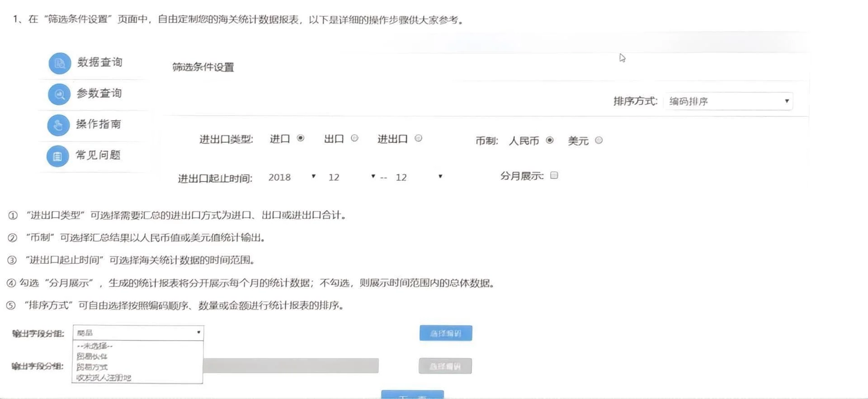This screenshot has width=868, height=399.
Task: Click the 筛选条件设置 heading
Action: click(x=203, y=67)
